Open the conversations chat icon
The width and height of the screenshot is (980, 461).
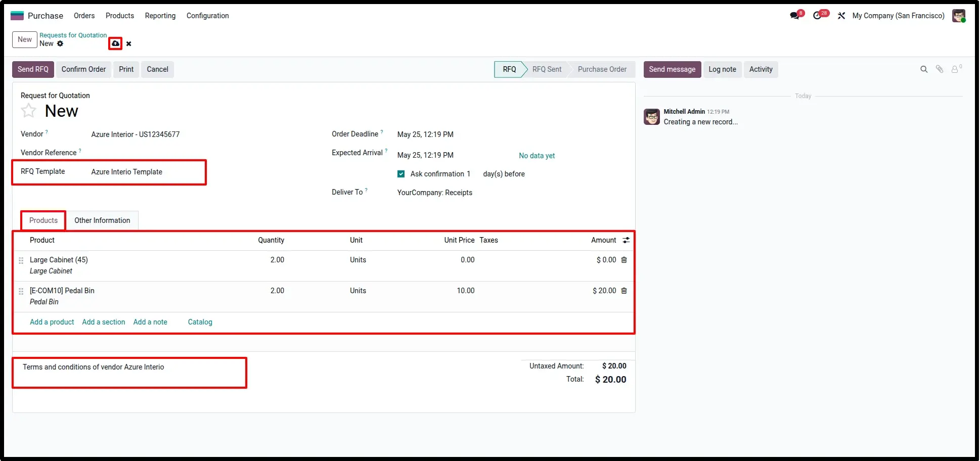795,16
